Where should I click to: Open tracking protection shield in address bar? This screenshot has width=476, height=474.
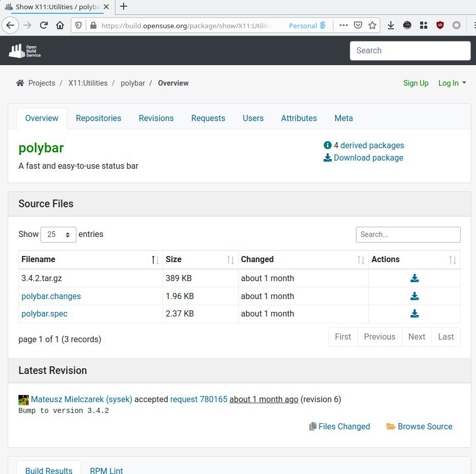(x=78, y=26)
